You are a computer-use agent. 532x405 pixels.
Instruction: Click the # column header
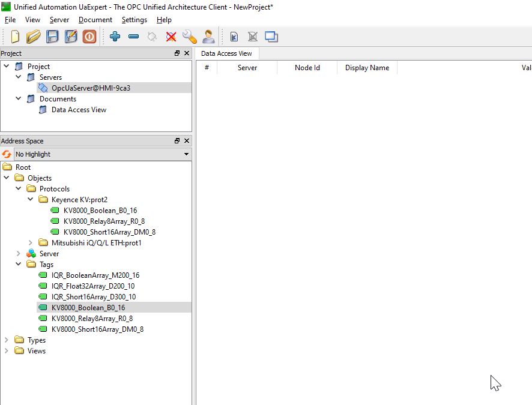(x=207, y=68)
